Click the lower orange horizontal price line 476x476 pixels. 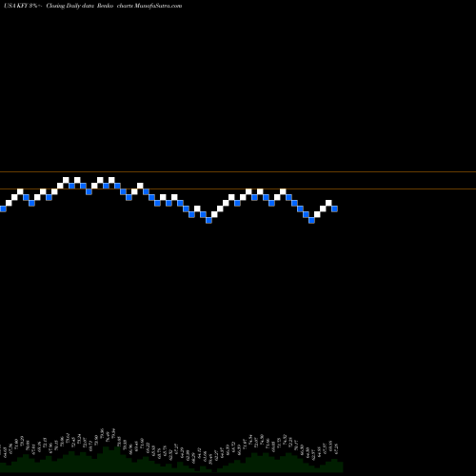coord(238,189)
